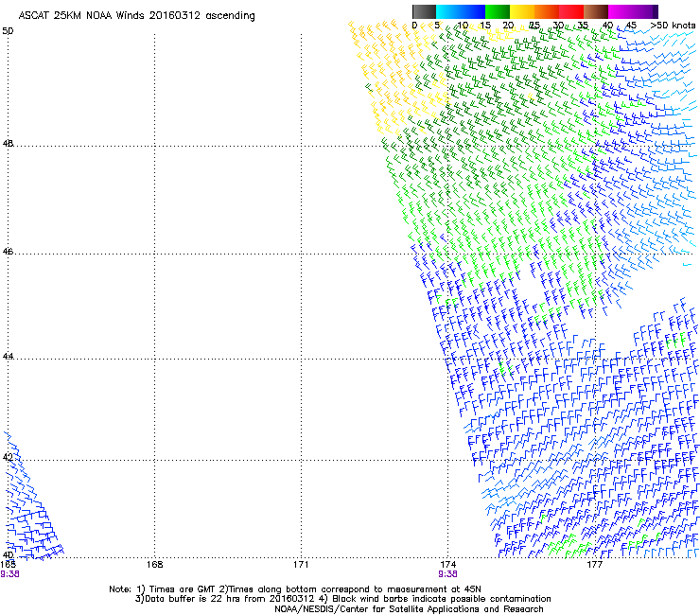Click the cyan-to-blue 5–15 knots legend swatch

pyautogui.click(x=461, y=11)
